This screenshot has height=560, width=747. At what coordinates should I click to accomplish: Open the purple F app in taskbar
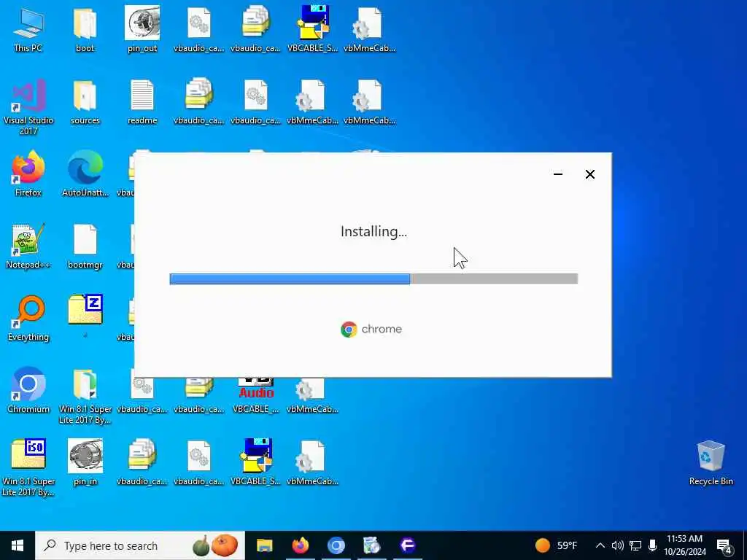tap(407, 545)
